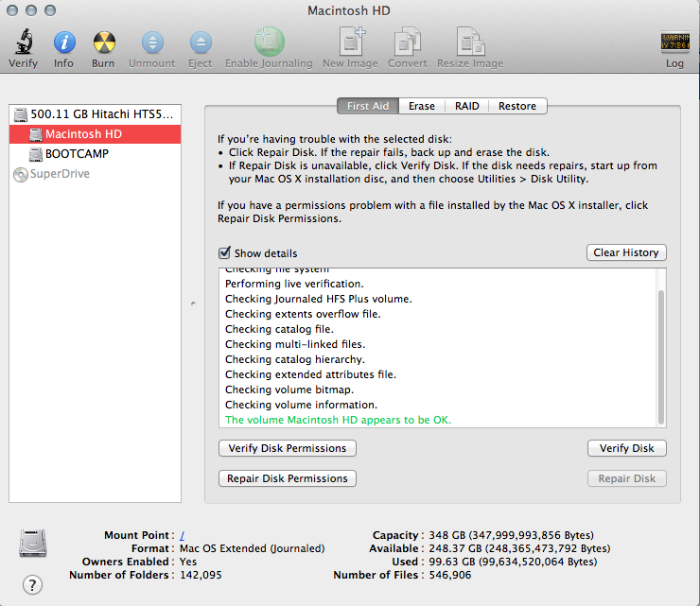Switch to the Erase tab
The image size is (700, 606).
(422, 106)
